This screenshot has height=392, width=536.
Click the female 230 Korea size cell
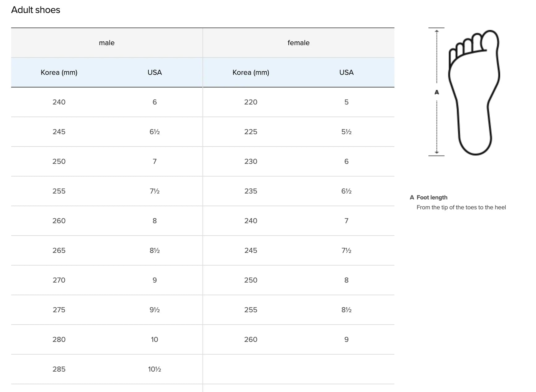coord(251,161)
